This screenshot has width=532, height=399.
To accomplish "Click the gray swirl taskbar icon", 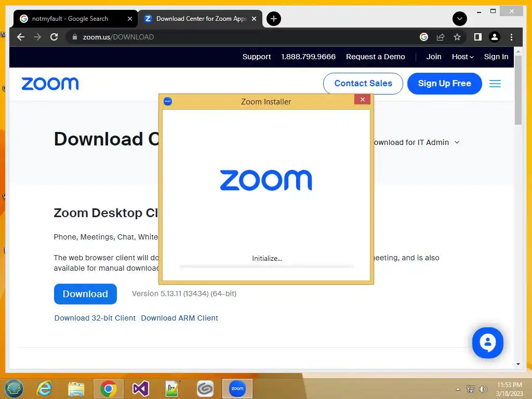I will click(x=205, y=389).
